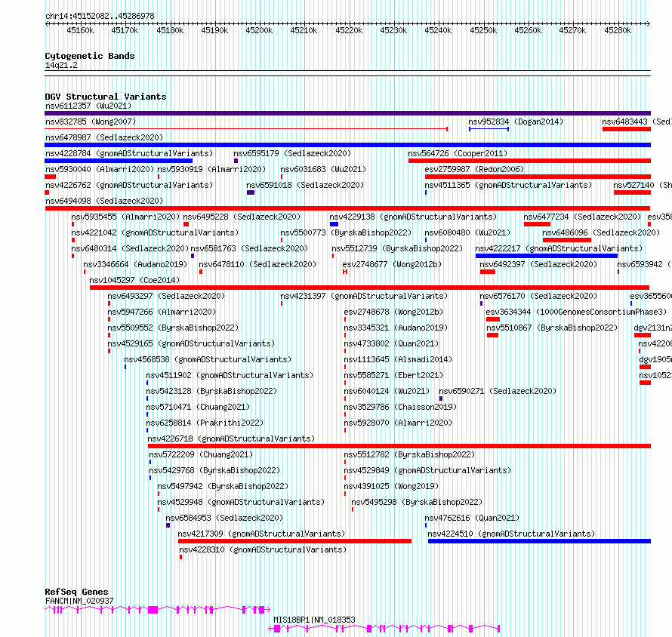This screenshot has width=672, height=637.
Task: Select nsv5935455 (Almarri2020) variant
Action: 125,217
